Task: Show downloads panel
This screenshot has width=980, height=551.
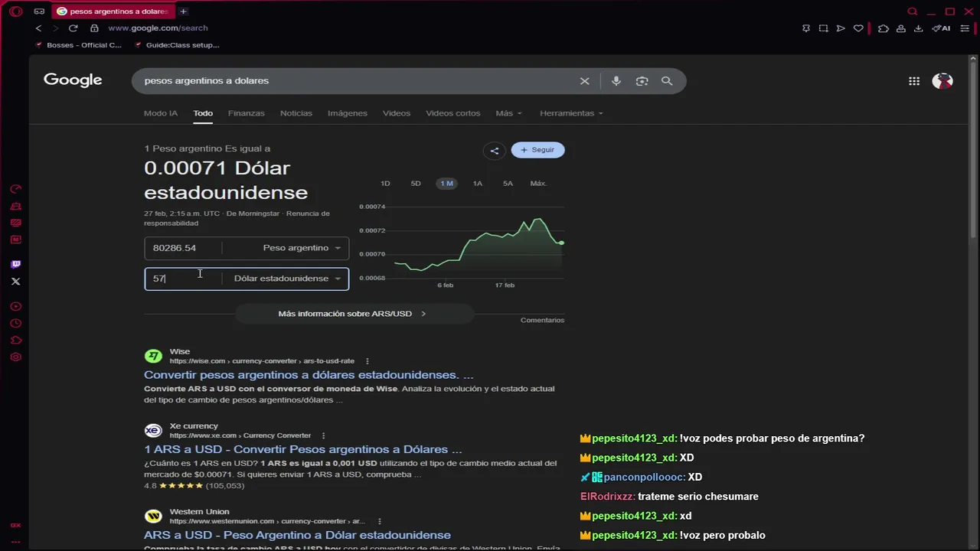Action: pos(918,28)
